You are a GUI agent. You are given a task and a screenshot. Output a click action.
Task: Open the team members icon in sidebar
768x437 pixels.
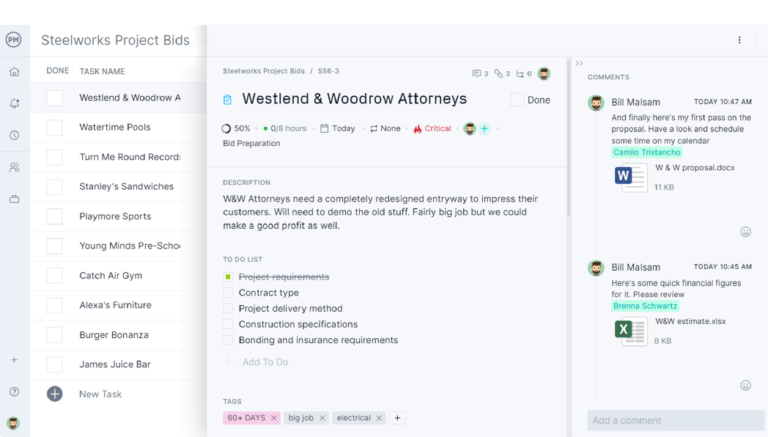pos(14,167)
